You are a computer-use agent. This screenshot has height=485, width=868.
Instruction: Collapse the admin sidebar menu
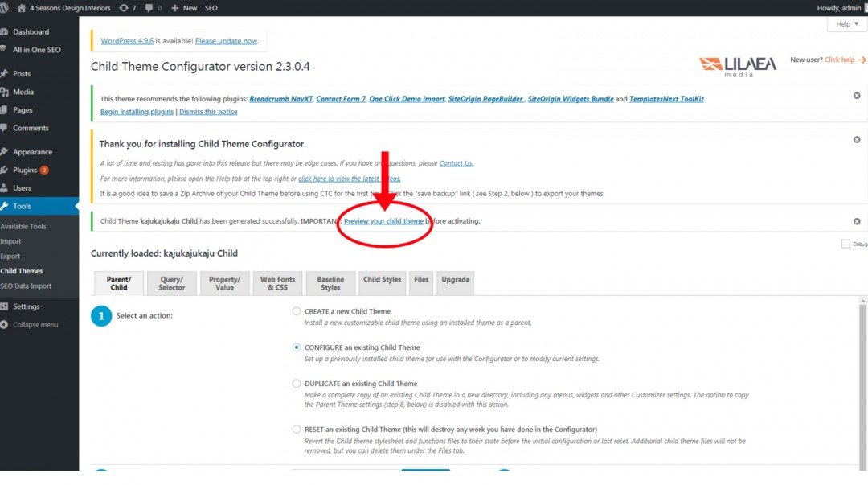[x=35, y=324]
